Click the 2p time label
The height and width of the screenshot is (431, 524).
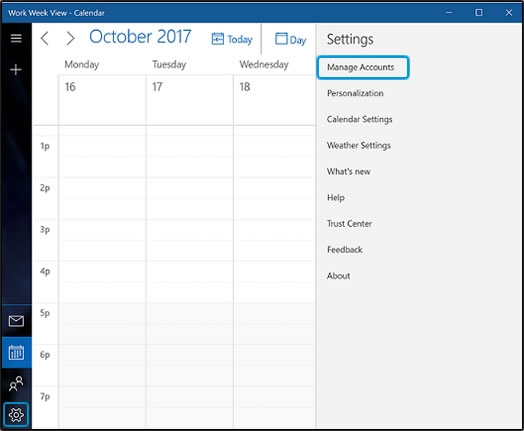45,188
